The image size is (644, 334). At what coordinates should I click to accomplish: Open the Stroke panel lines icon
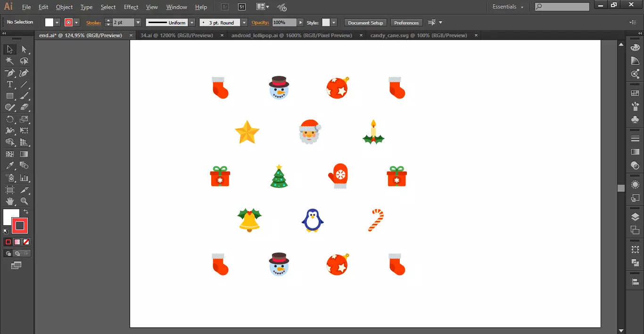tap(635, 138)
